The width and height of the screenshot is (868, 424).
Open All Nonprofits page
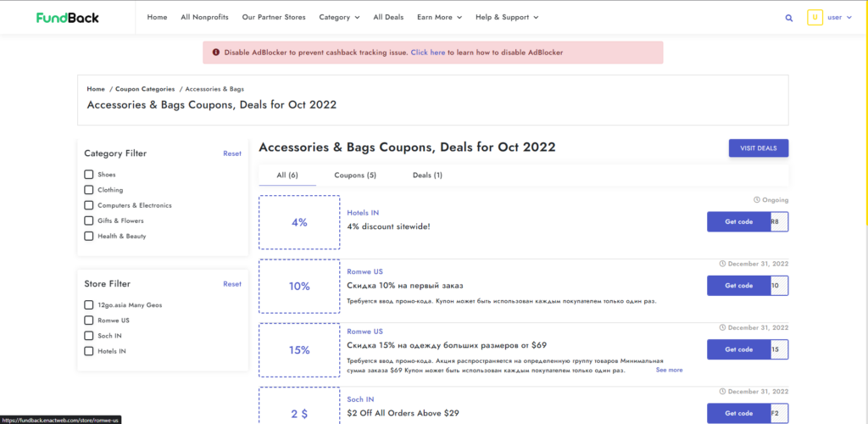(205, 17)
